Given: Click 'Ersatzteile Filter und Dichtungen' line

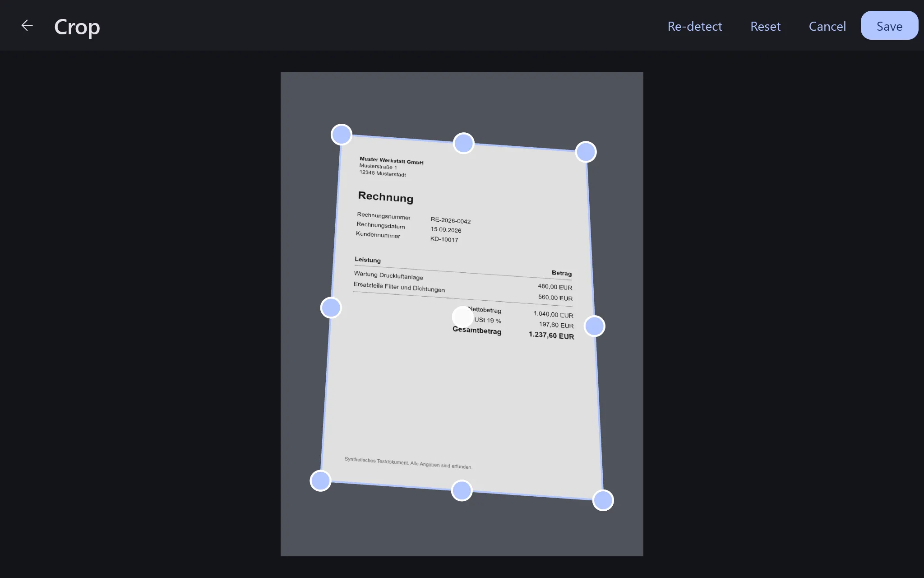Looking at the screenshot, I should (x=399, y=287).
